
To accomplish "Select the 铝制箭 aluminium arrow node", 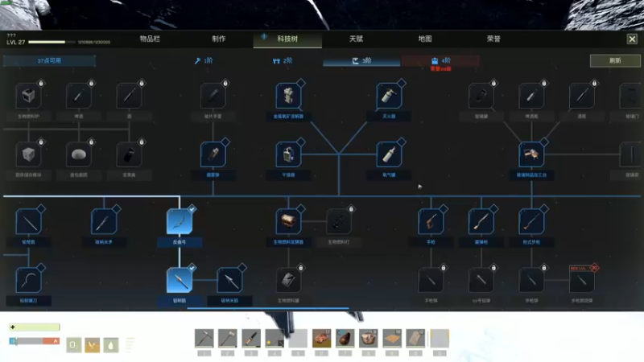I will click(180, 280).
